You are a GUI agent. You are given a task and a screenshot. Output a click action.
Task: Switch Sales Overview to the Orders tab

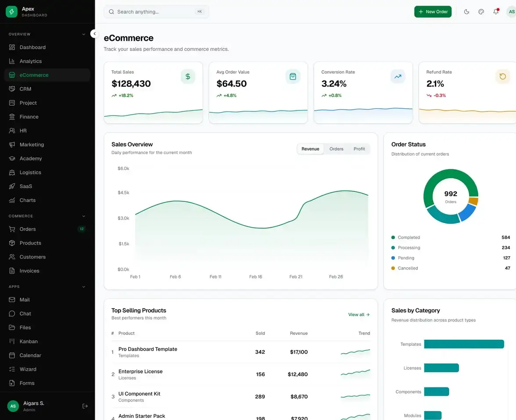point(336,149)
